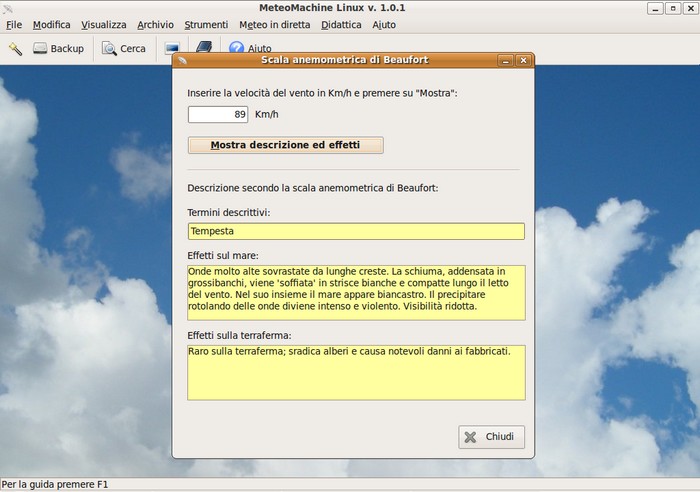Open the Archivio menu
Viewport: 700px width, 492px height.
[x=155, y=25]
